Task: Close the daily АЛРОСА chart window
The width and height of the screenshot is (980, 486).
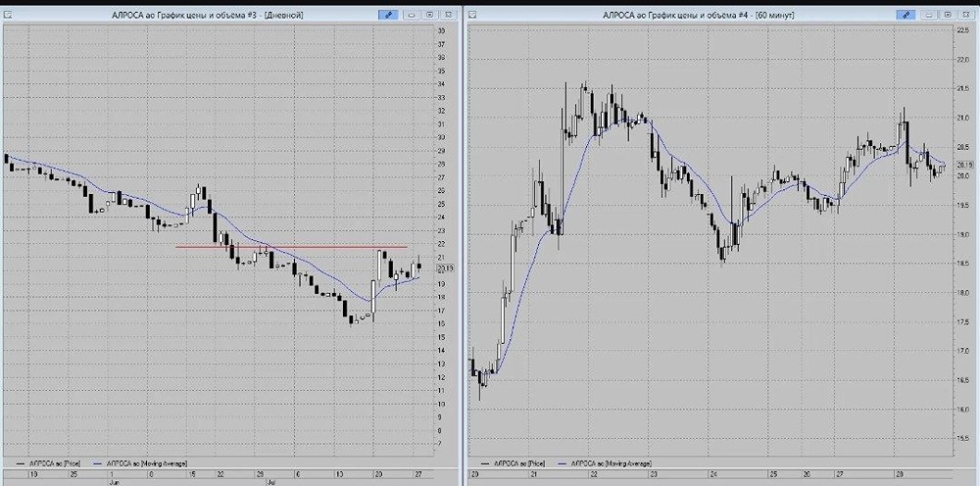Action: pyautogui.click(x=449, y=15)
